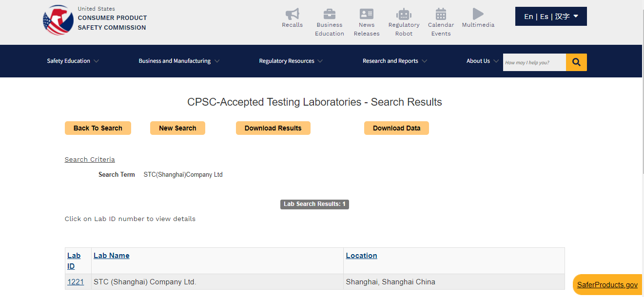Click the magnifying glass search button
644x297 pixels.
coord(576,62)
